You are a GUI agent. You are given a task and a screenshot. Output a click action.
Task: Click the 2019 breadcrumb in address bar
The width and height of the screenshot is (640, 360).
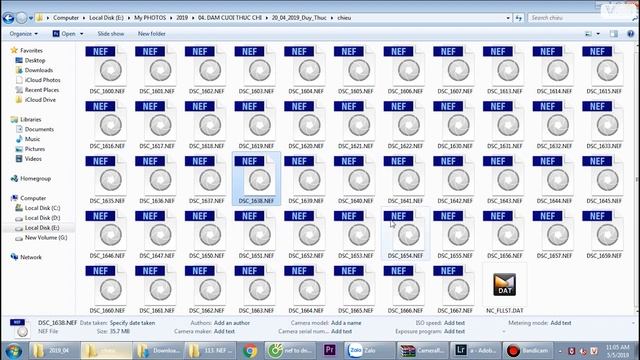click(182, 18)
